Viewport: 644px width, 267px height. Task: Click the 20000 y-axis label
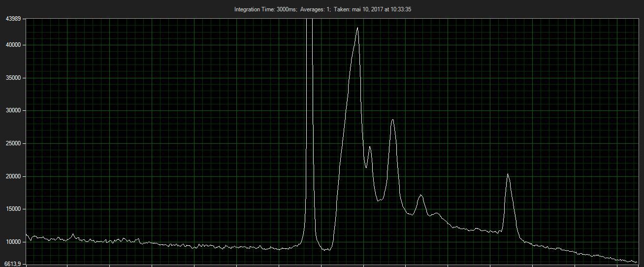tap(13, 176)
